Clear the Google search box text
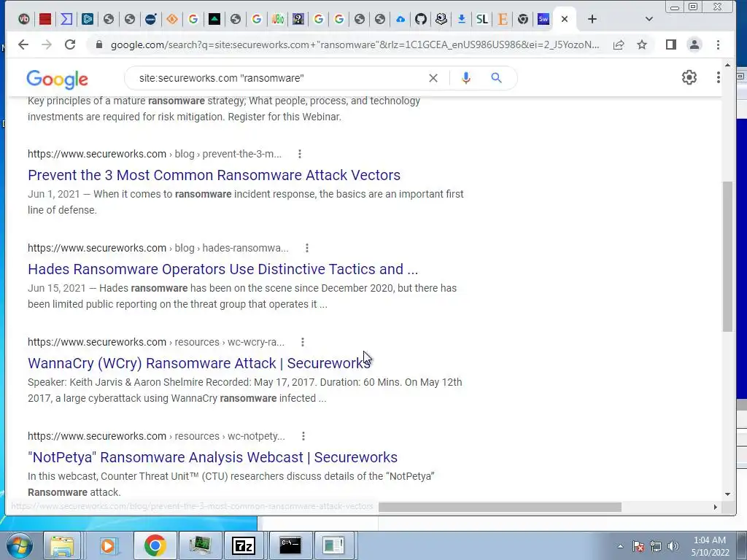This screenshot has height=560, width=747. pos(433,78)
